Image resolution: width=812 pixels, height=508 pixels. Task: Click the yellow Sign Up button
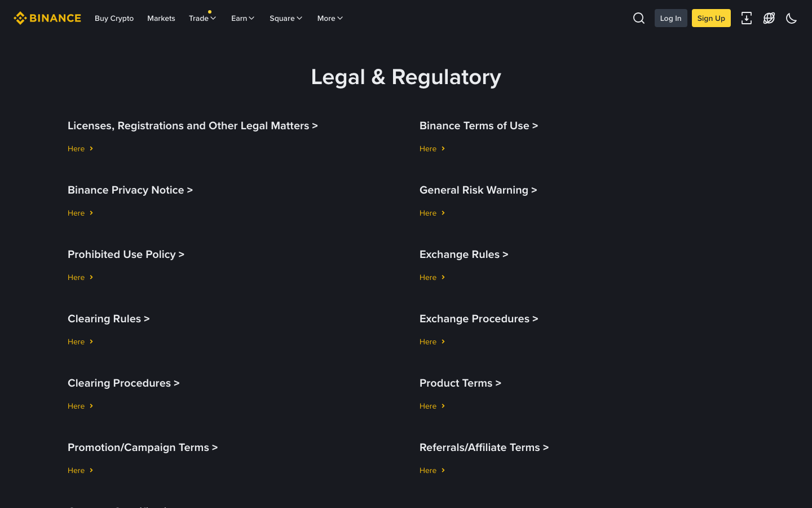pos(711,18)
